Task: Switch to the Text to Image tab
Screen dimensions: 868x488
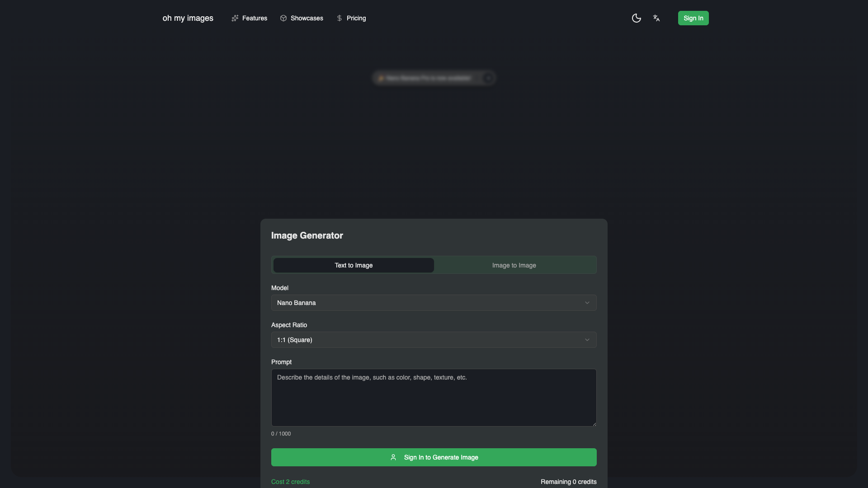Action: tap(354, 265)
